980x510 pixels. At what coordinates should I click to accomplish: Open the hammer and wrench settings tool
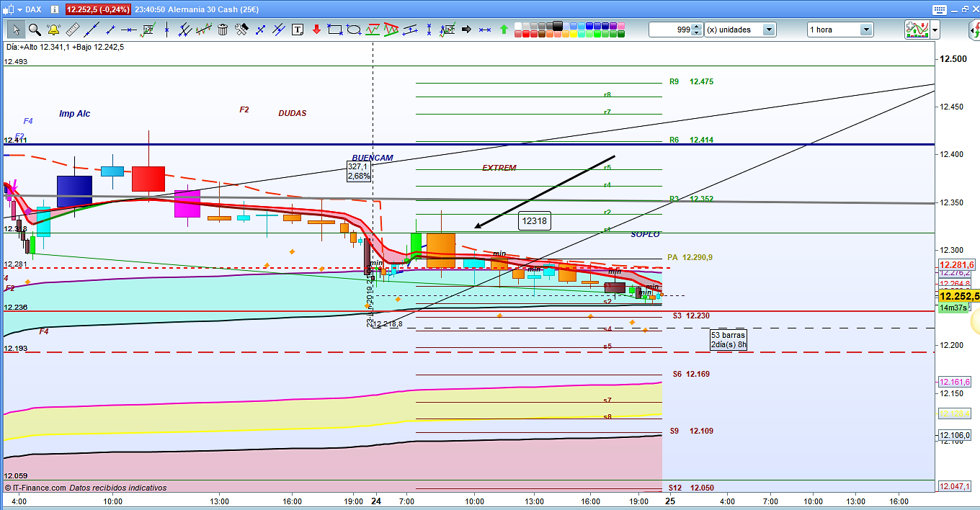(241, 30)
